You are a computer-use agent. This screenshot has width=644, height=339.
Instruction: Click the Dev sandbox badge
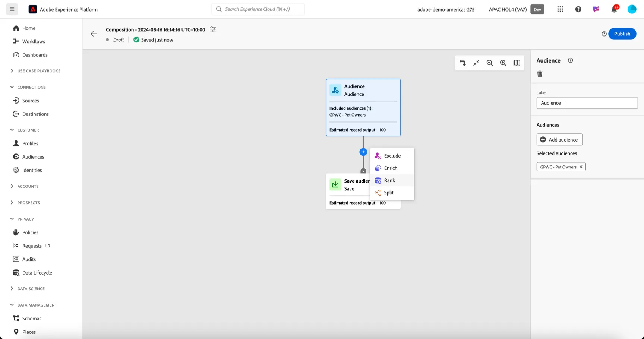[x=537, y=9]
